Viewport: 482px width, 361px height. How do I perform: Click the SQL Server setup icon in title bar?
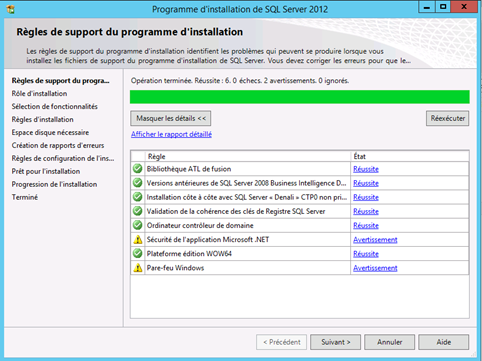pyautogui.click(x=10, y=9)
